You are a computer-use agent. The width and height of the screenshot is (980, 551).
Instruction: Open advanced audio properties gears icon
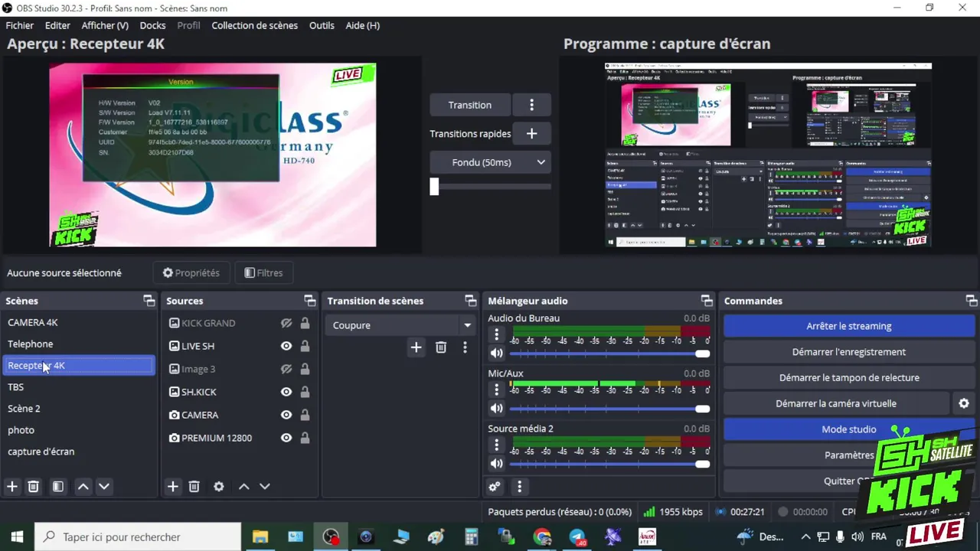coord(495,487)
